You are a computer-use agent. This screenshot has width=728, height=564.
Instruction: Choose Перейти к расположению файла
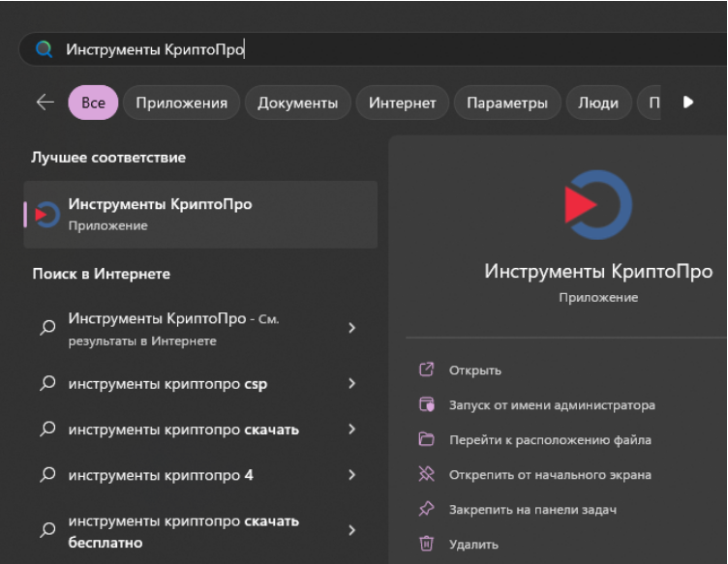pos(550,440)
